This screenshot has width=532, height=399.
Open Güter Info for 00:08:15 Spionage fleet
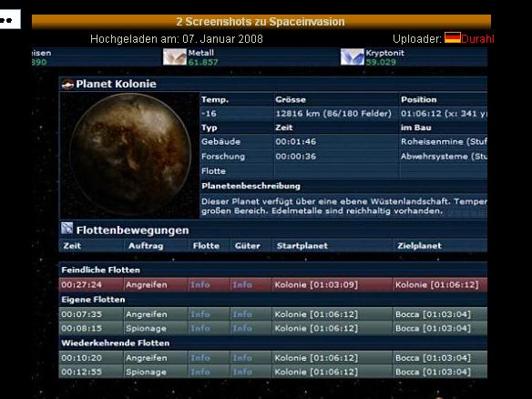coord(242,329)
